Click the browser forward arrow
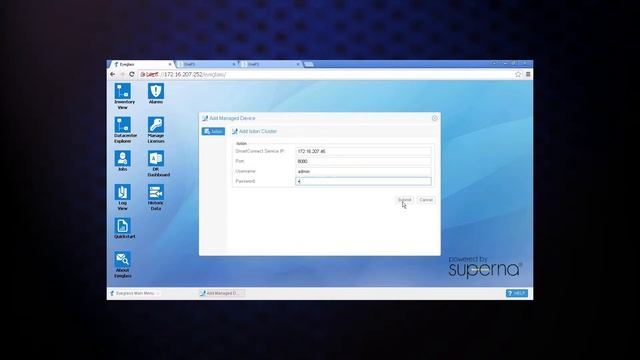This screenshot has height=360, width=640. pyautogui.click(x=122, y=74)
